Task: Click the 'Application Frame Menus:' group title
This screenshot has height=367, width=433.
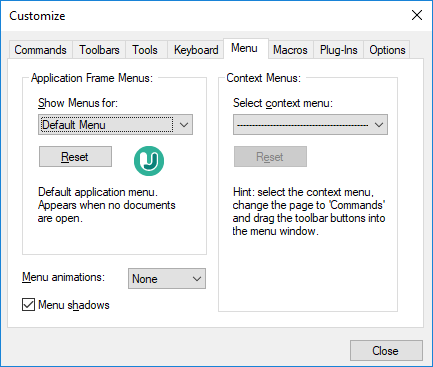Action: [x=92, y=78]
